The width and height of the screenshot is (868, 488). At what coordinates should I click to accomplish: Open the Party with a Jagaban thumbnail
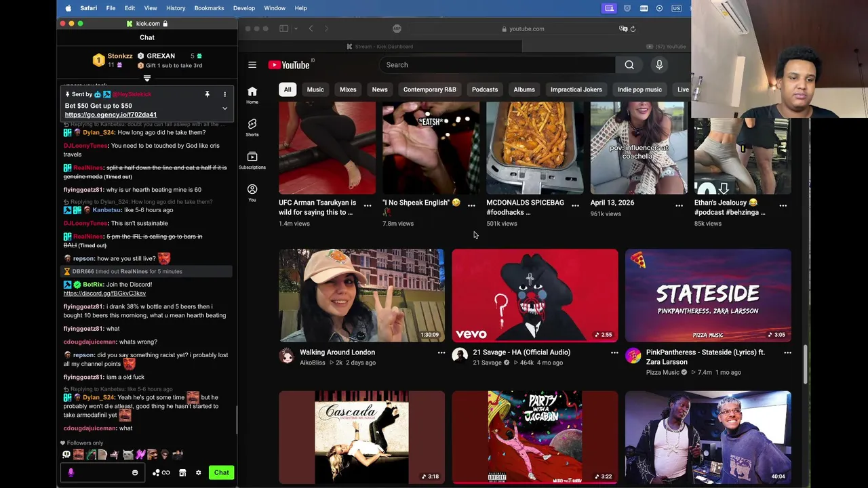[535, 438]
